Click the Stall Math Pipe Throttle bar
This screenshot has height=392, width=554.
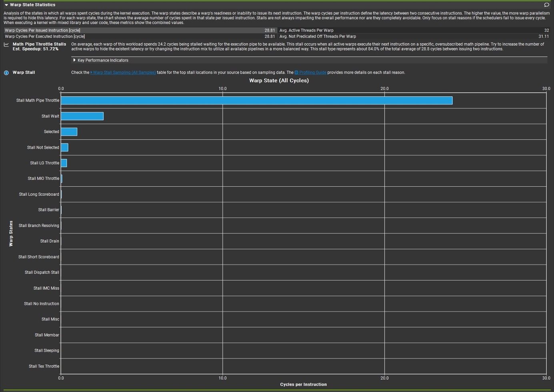pos(256,101)
